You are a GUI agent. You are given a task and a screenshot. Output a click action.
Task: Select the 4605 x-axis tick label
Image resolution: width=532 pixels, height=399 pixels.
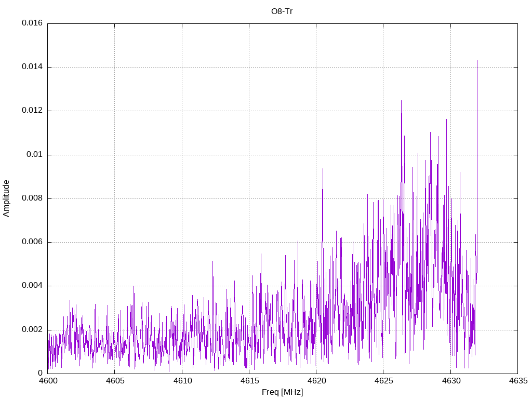[x=115, y=381]
